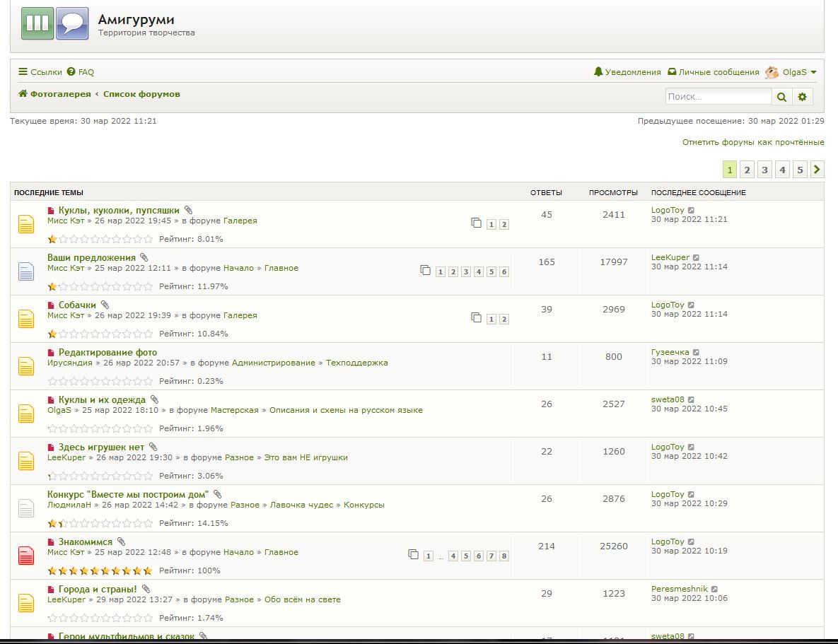Go to page 3 of topics
The height and width of the screenshot is (644, 838).
[764, 170]
